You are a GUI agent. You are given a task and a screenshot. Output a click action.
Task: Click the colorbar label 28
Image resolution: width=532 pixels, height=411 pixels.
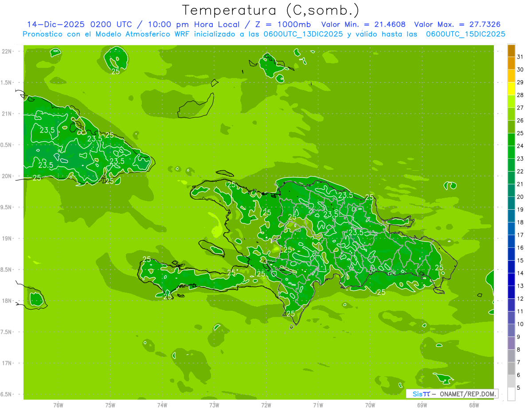pos(520,95)
